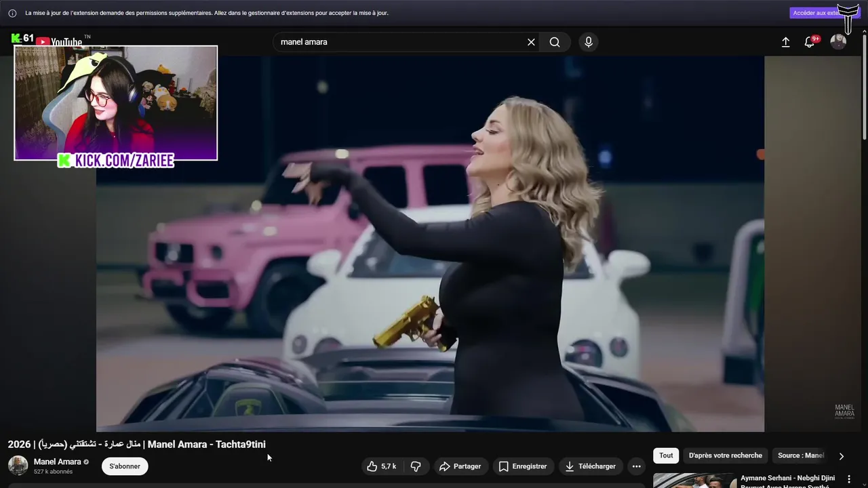Screen dimensions: 868x488
Task: Open the notifications bell
Action: point(809,42)
